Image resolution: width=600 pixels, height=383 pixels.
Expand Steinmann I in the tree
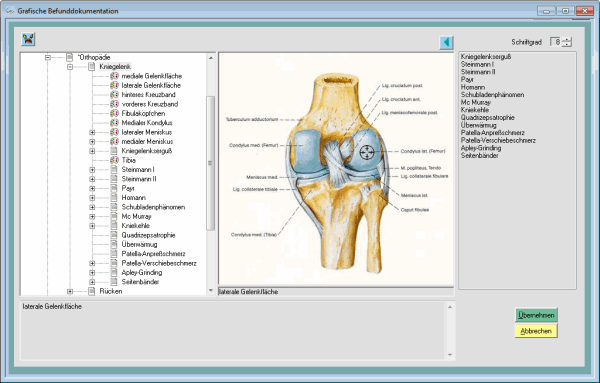click(92, 169)
